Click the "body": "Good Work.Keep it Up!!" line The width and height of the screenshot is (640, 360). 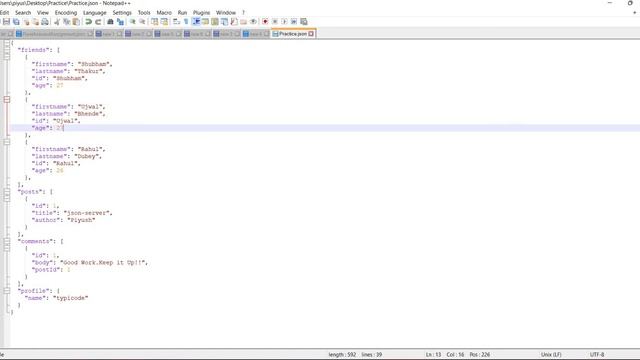(x=90, y=262)
